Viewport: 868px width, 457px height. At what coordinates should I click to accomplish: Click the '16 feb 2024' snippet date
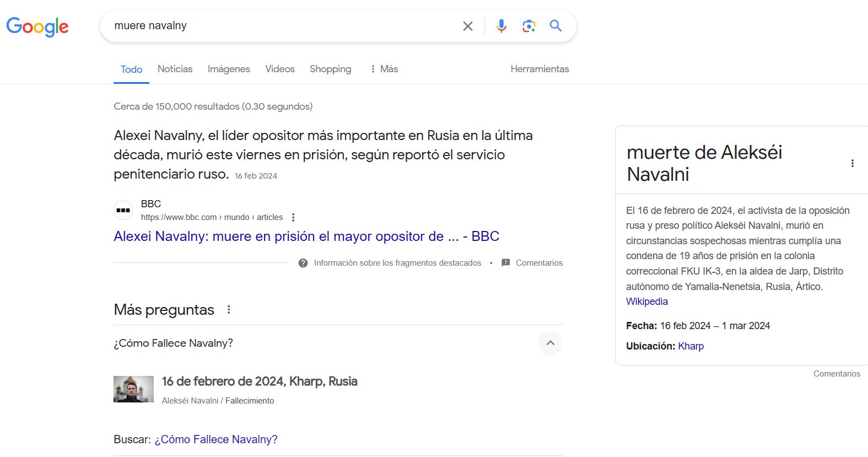(256, 176)
